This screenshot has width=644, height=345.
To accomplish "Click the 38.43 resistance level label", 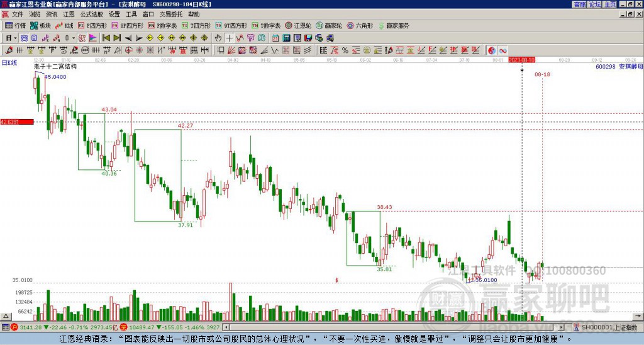I will 384,207.
